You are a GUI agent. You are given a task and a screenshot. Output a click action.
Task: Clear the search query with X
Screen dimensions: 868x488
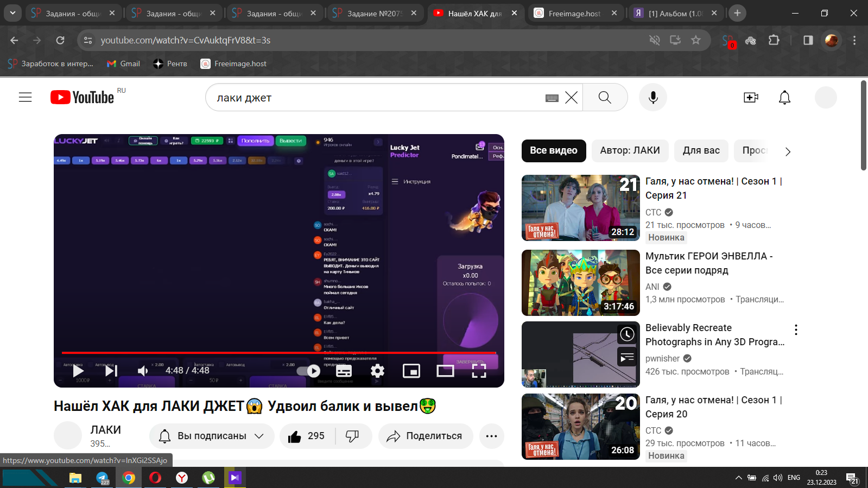tap(571, 98)
